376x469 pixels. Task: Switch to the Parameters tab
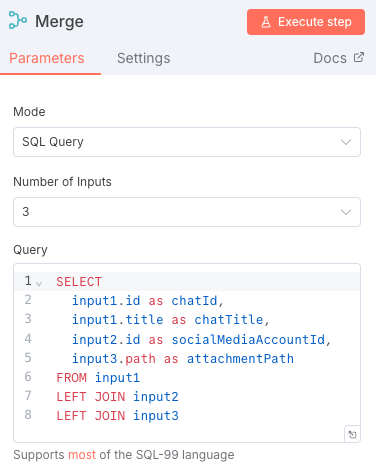(47, 58)
